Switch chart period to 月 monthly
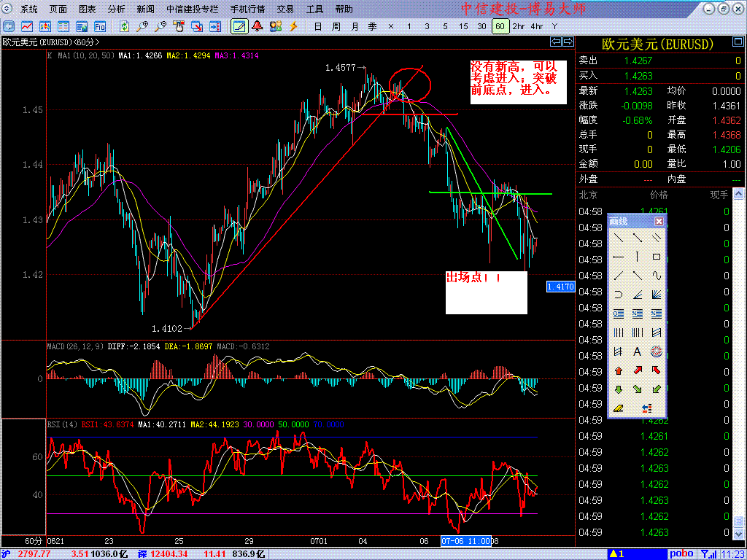 (355, 27)
